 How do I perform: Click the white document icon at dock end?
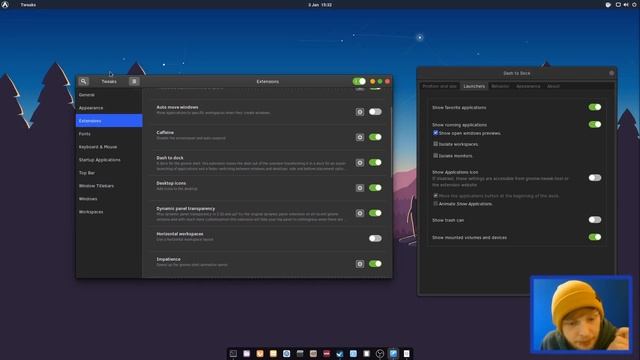coord(407,353)
